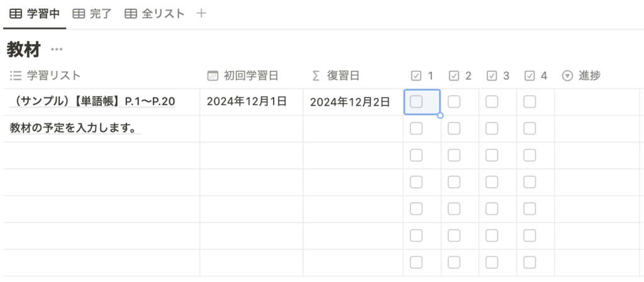Tick checkbox 4 in the サンプル単語帳 row
644x282 pixels.
530,102
